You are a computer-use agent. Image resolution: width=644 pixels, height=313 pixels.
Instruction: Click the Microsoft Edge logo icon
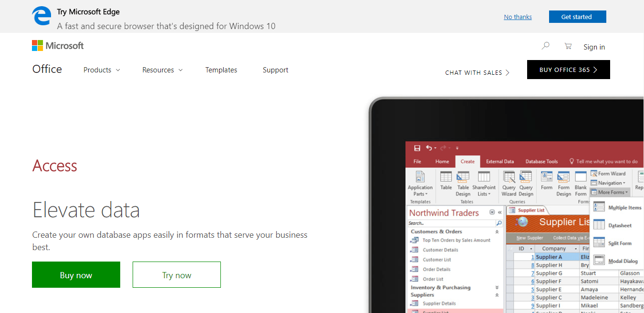tap(42, 16)
